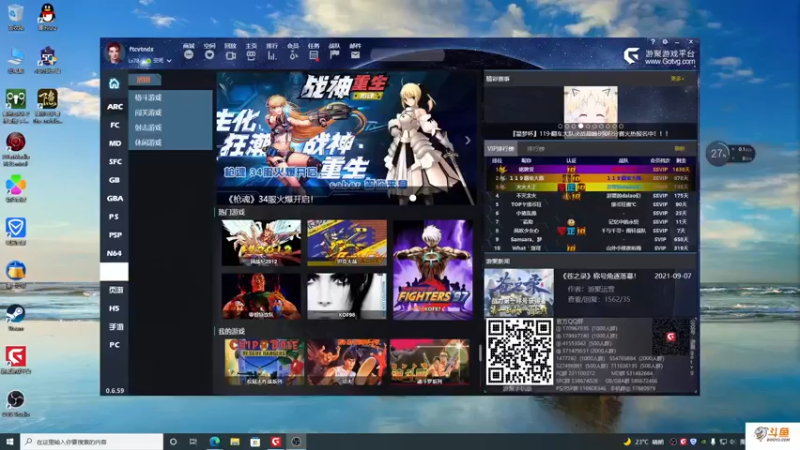Open 格斗游戏 fighting games list item
The height and width of the screenshot is (450, 800).
[170, 97]
